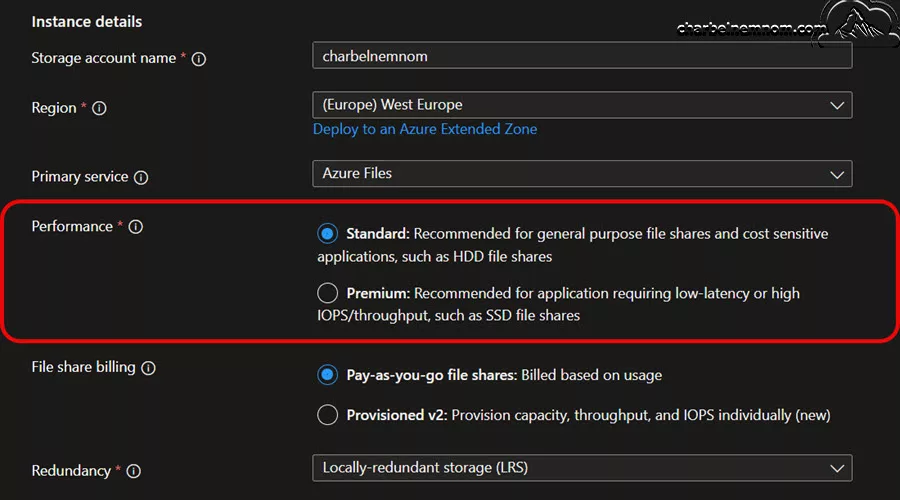Open Redundancy dropdown showing Locally-redundant storage
Screen dimensions: 900x500
(582, 468)
